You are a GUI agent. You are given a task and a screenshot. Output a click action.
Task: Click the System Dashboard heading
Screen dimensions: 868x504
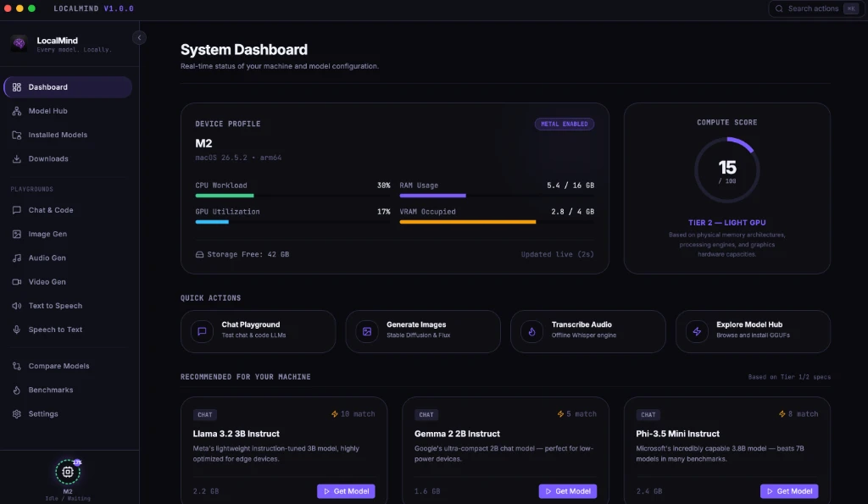pos(243,50)
